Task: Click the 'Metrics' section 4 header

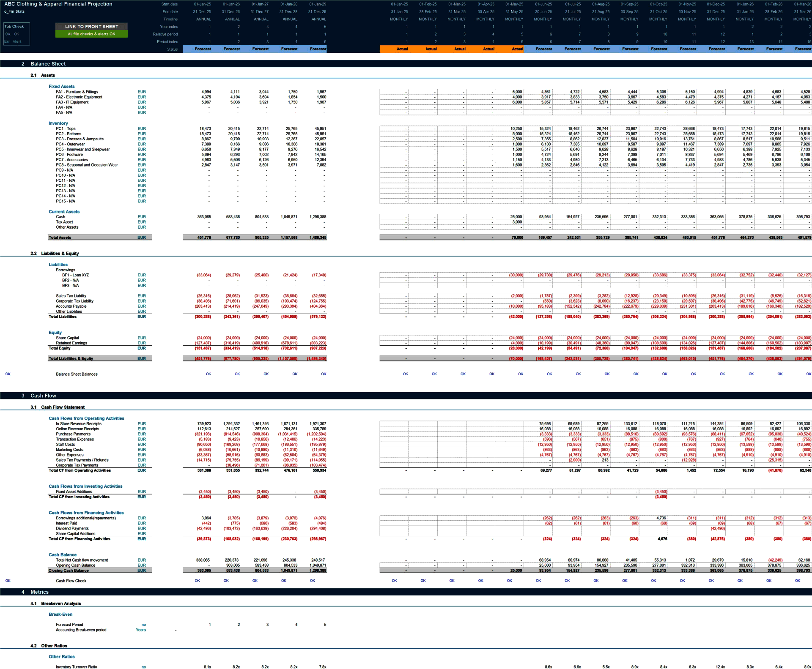Action: (x=39, y=593)
